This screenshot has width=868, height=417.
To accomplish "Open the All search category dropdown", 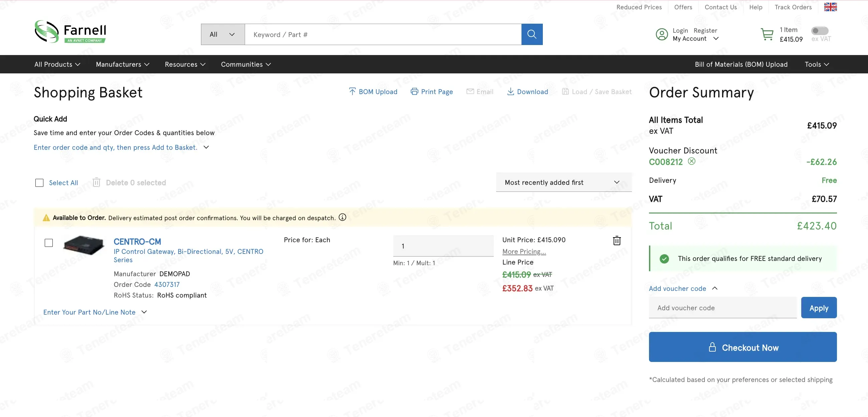I will 222,34.
